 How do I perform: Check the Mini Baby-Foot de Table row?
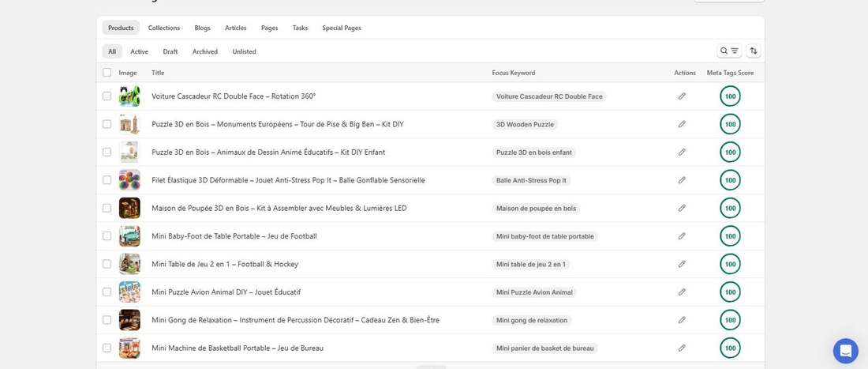107,236
